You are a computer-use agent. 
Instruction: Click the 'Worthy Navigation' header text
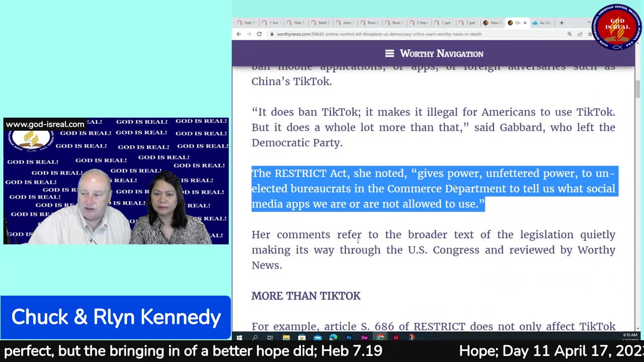(x=441, y=53)
